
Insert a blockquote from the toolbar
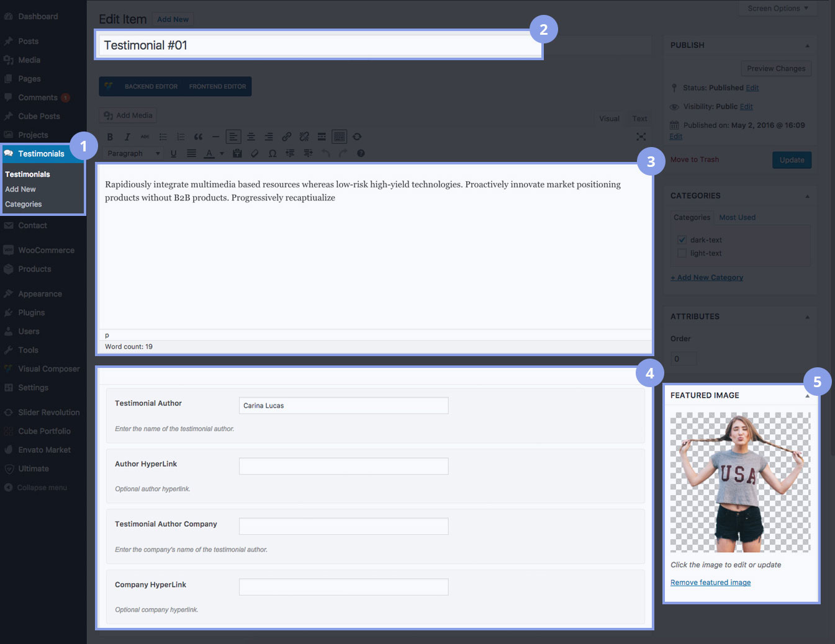pos(198,137)
